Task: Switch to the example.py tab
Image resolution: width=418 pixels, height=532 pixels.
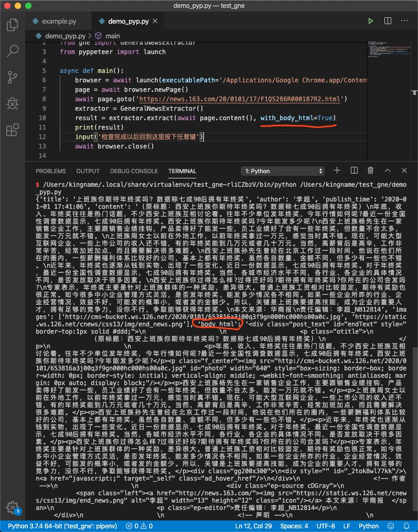Action: click(x=55, y=22)
